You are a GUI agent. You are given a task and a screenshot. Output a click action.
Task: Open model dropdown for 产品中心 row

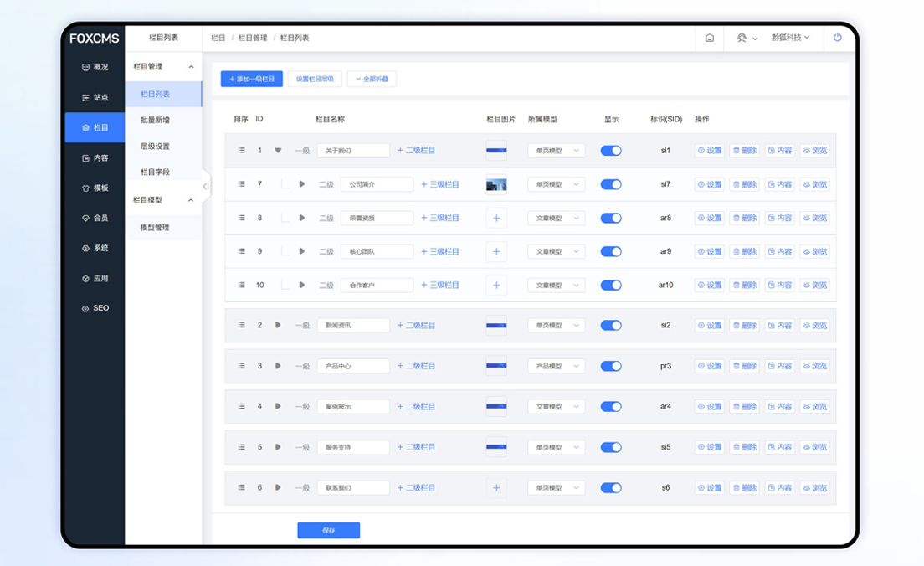(556, 366)
